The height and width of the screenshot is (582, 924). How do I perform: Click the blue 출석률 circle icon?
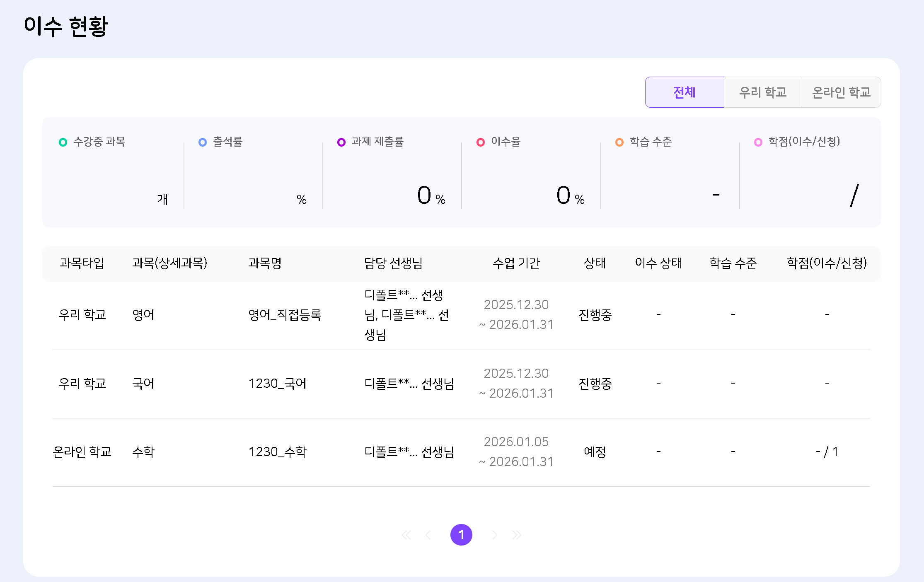pos(203,142)
